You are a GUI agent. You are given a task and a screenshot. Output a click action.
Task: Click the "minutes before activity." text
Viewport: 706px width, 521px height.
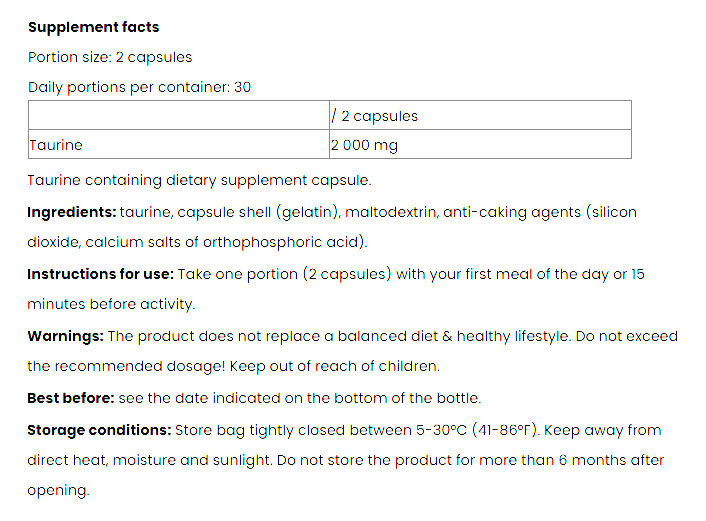click(111, 304)
